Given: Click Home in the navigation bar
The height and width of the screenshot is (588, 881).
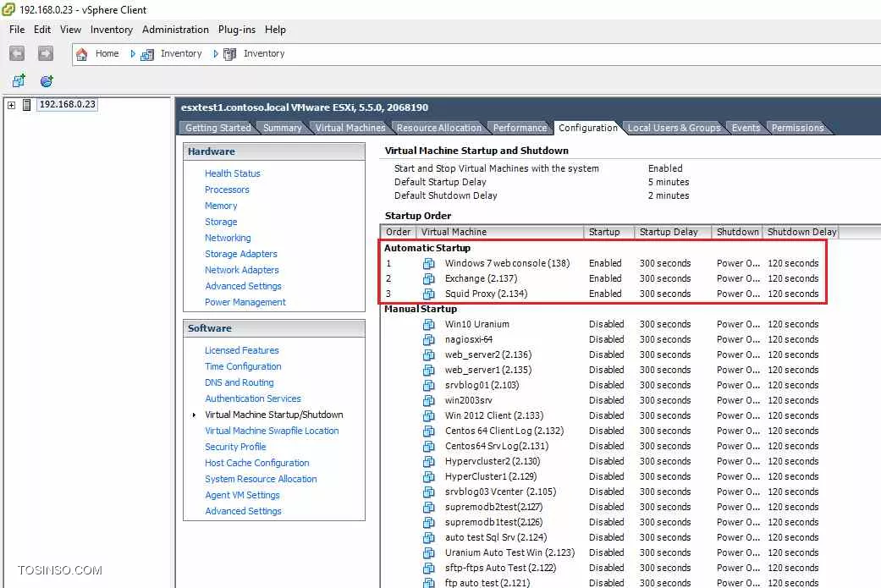Looking at the screenshot, I should (x=107, y=54).
